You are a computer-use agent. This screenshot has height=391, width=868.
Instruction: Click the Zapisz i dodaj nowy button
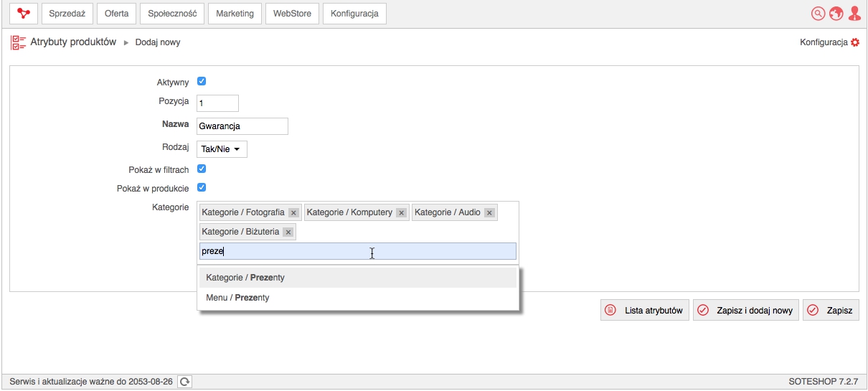coord(746,311)
